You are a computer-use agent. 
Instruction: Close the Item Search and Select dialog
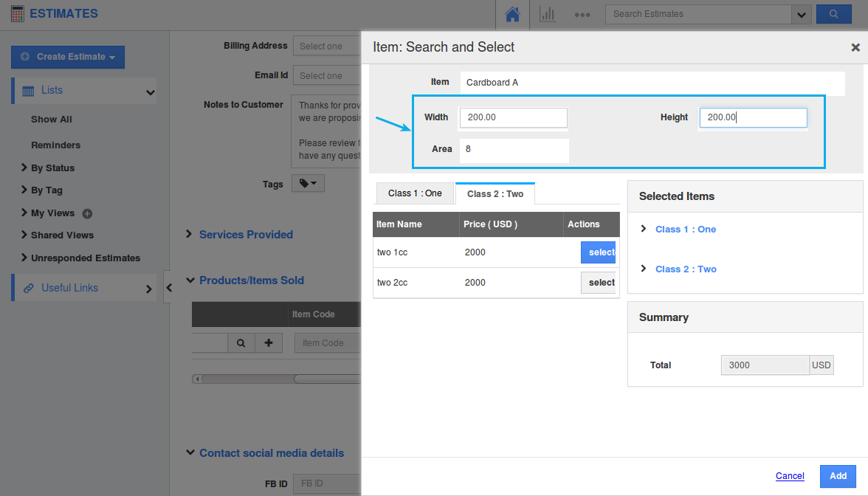pos(855,47)
